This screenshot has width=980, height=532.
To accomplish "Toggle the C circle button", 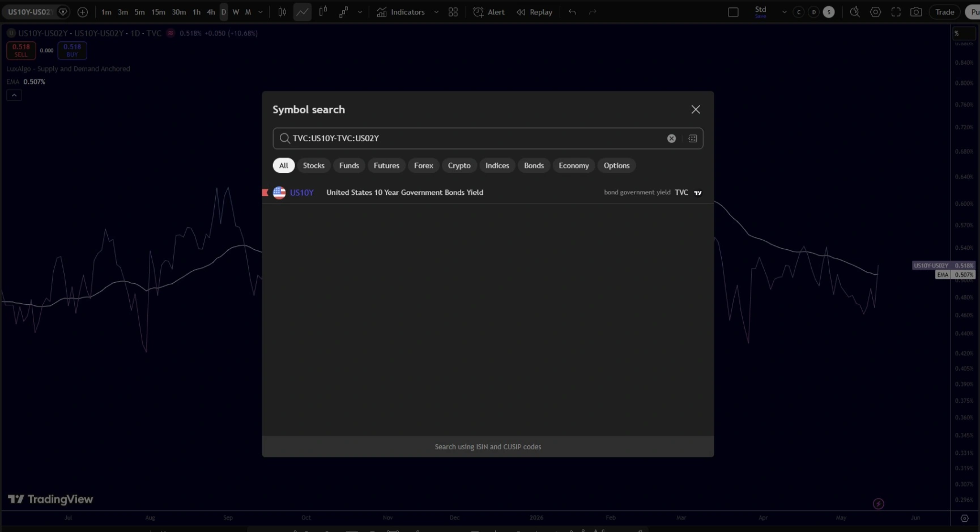I will click(x=799, y=12).
